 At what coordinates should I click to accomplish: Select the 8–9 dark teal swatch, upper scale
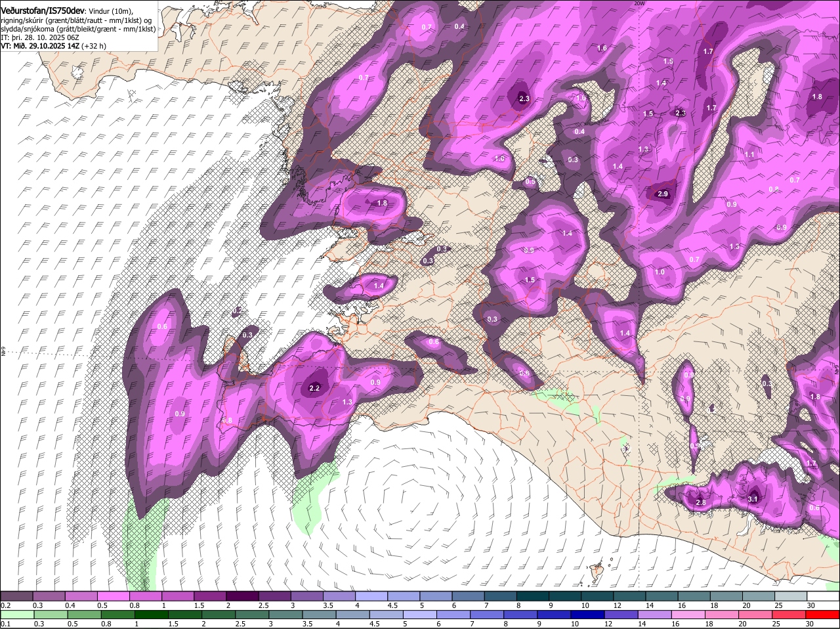(x=533, y=596)
